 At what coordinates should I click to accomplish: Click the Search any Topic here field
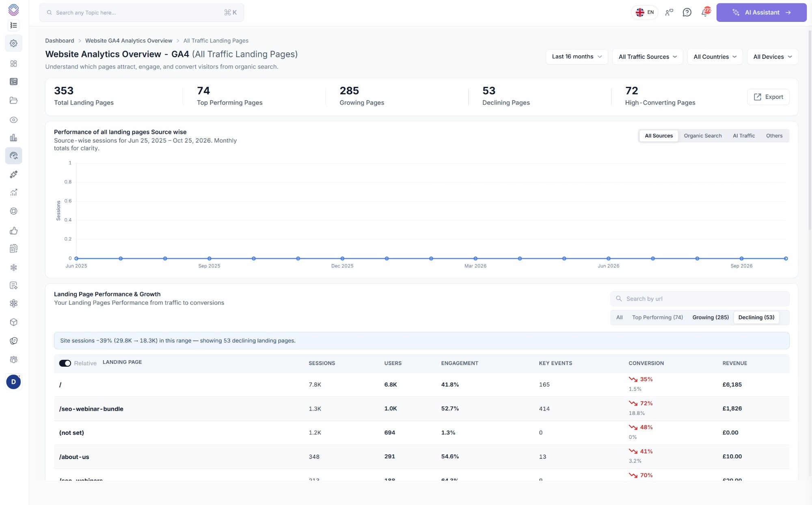142,13
